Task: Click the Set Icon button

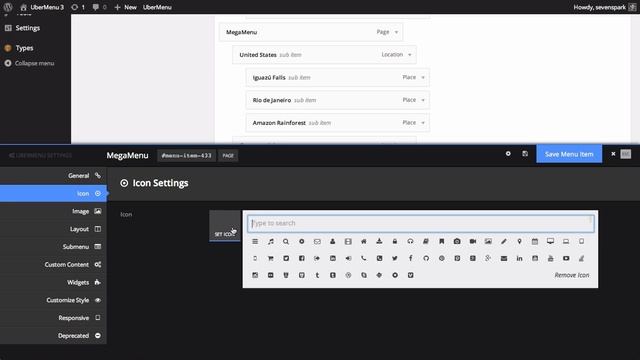Action: (x=225, y=226)
